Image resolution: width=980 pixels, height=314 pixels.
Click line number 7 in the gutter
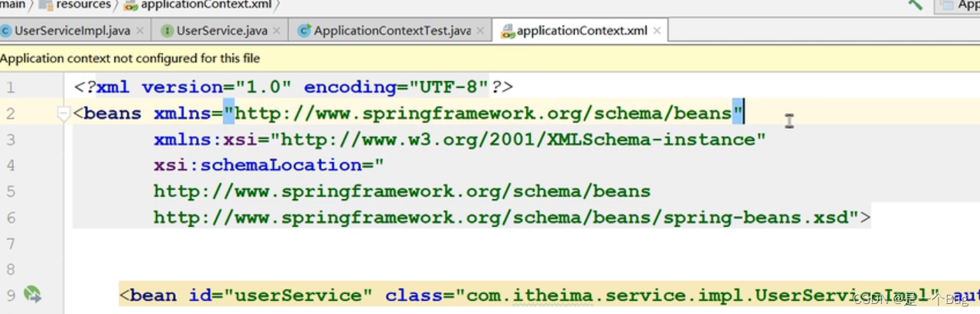point(11,243)
